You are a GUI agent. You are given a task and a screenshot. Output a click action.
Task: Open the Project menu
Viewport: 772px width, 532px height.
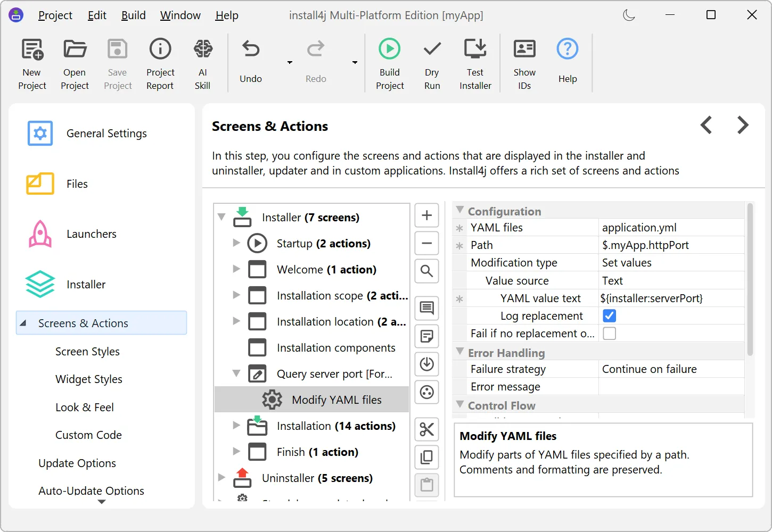pyautogui.click(x=55, y=15)
